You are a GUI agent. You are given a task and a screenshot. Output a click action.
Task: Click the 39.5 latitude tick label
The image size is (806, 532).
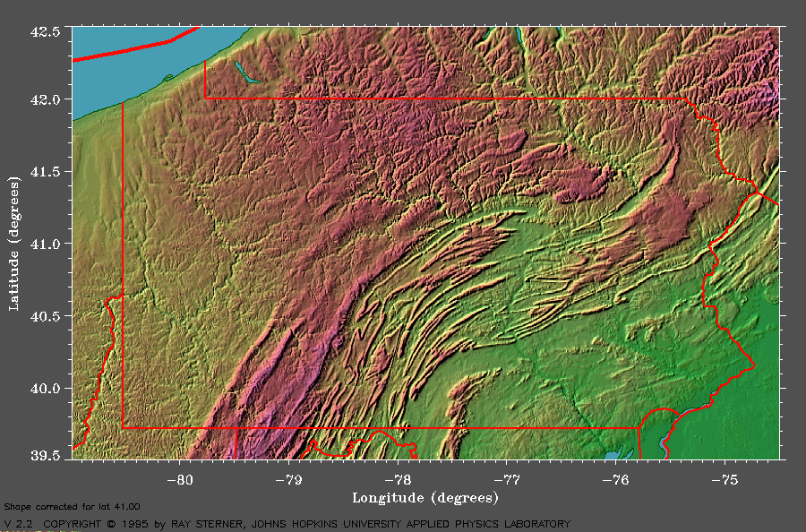point(47,455)
